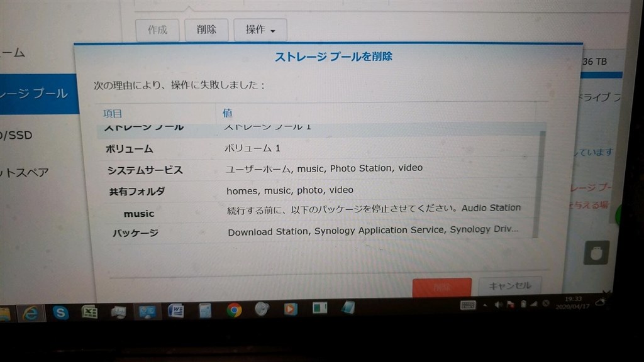644x362 pixels.
Task: Show hidden system tray icons
Action: (x=485, y=305)
